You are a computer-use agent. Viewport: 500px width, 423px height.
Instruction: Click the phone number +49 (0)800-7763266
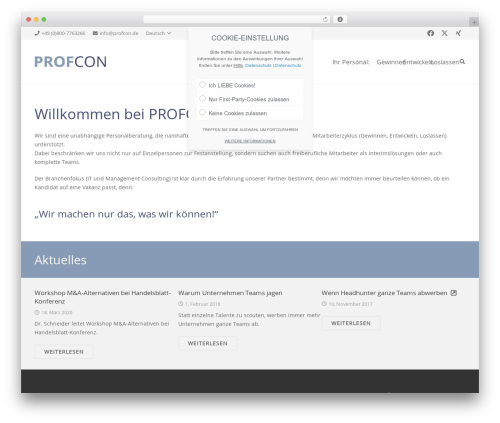pos(63,33)
